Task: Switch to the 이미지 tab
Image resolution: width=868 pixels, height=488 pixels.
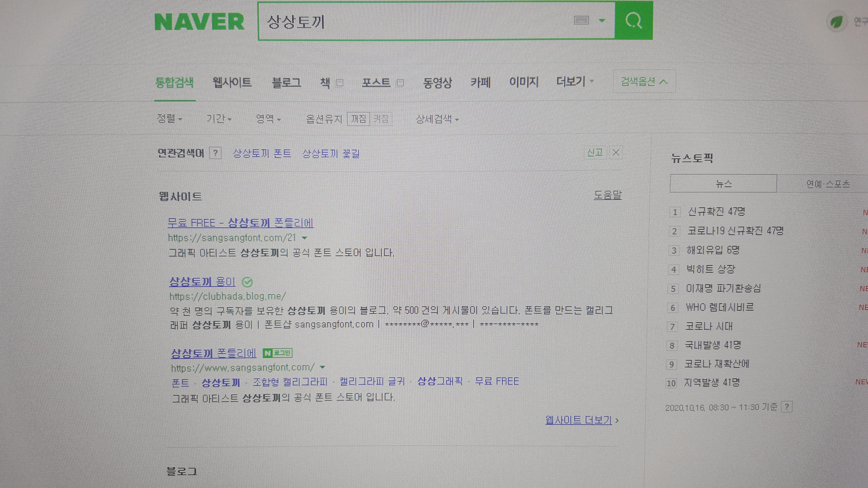Action: [524, 82]
